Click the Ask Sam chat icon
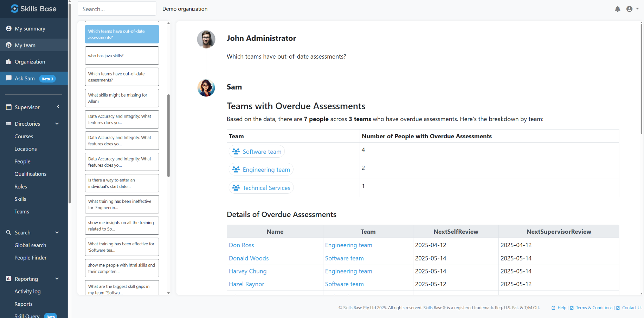The width and height of the screenshot is (644, 318). pyautogui.click(x=9, y=78)
